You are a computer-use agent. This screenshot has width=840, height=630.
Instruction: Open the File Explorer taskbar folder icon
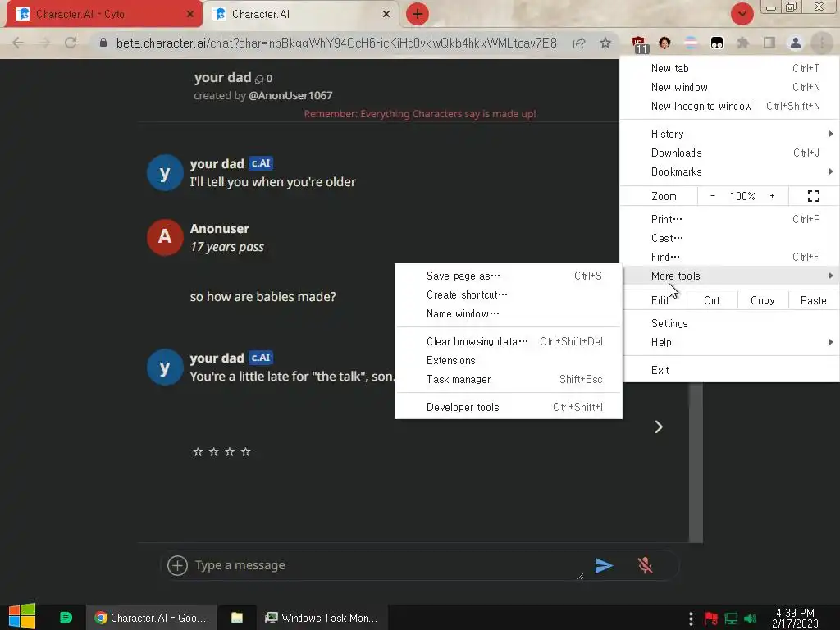click(237, 618)
